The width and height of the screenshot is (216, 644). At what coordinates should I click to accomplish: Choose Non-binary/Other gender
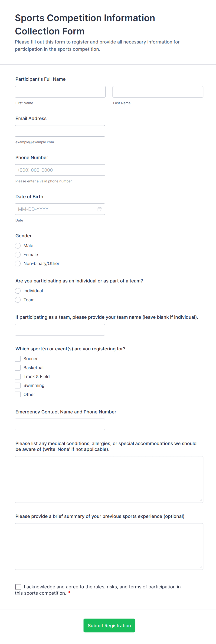tap(18, 264)
